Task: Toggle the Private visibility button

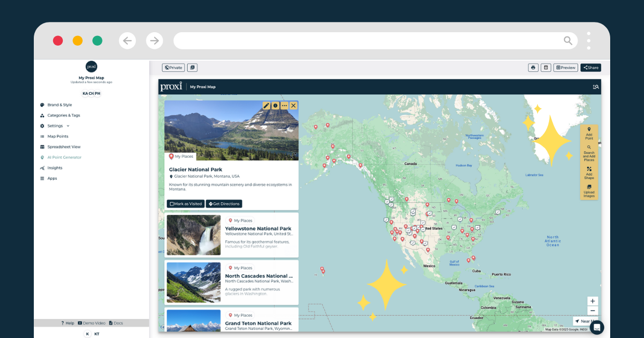Action: 173,68
